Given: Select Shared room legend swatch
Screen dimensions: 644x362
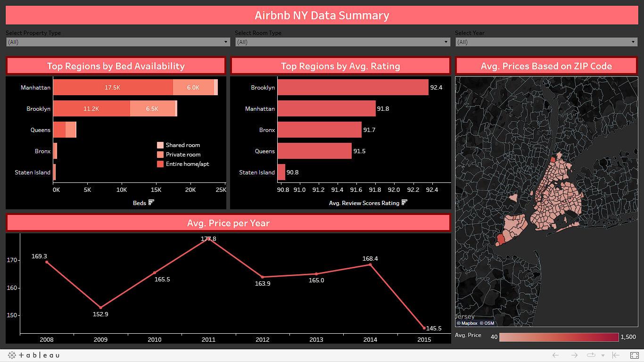Looking at the screenshot, I should coord(160,145).
